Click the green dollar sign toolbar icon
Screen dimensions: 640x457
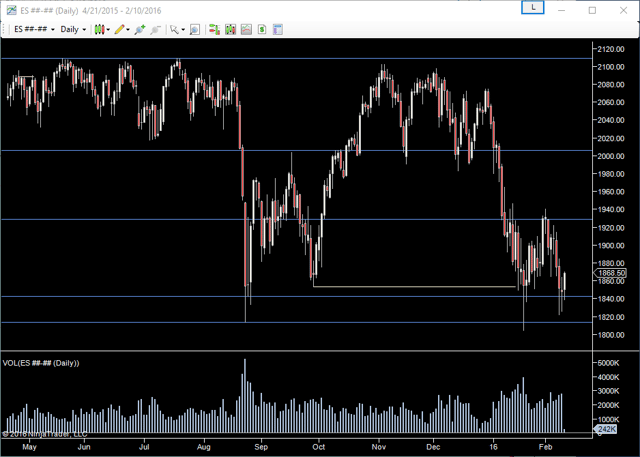point(262,30)
